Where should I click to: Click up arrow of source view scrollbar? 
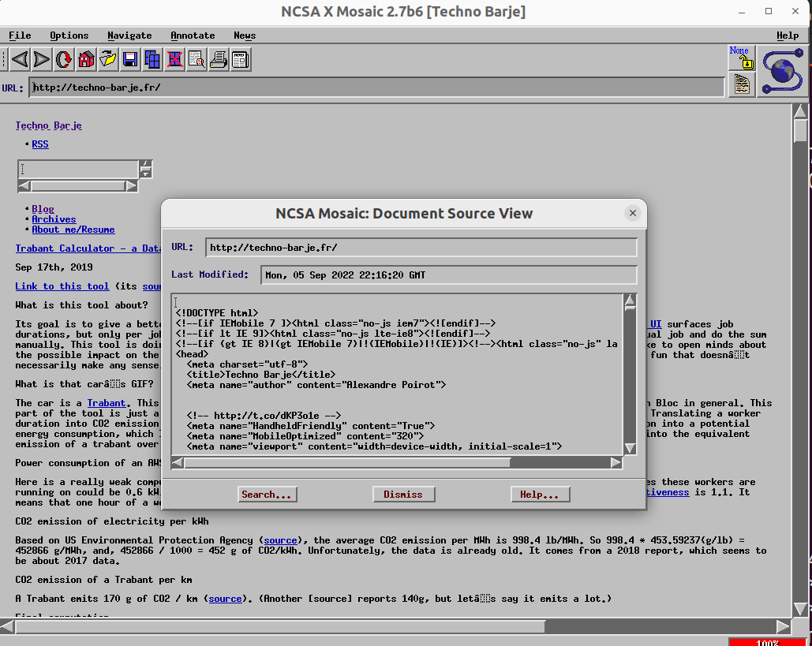tap(630, 301)
